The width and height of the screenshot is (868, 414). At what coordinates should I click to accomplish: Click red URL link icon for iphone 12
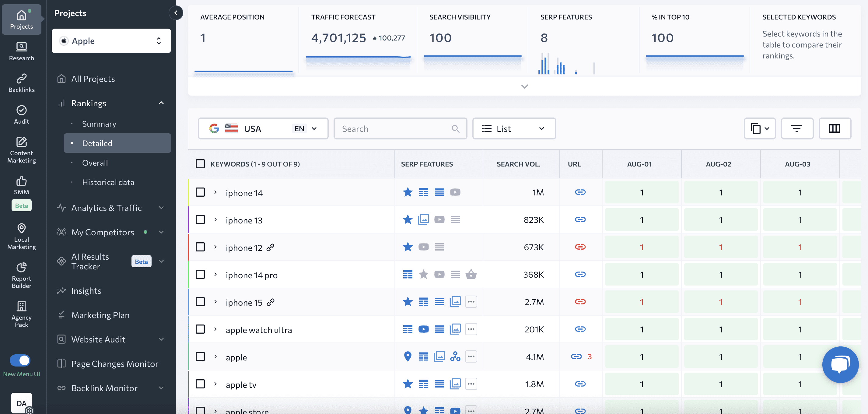click(580, 247)
